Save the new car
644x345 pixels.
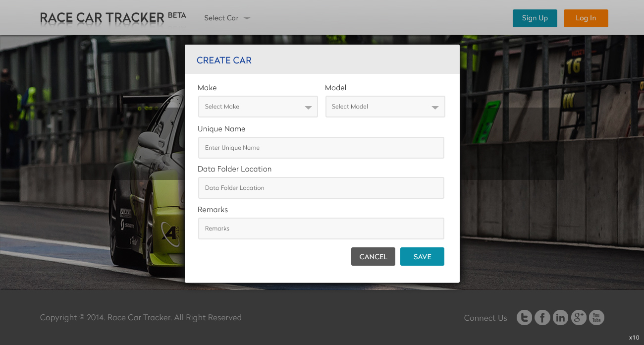tap(422, 256)
